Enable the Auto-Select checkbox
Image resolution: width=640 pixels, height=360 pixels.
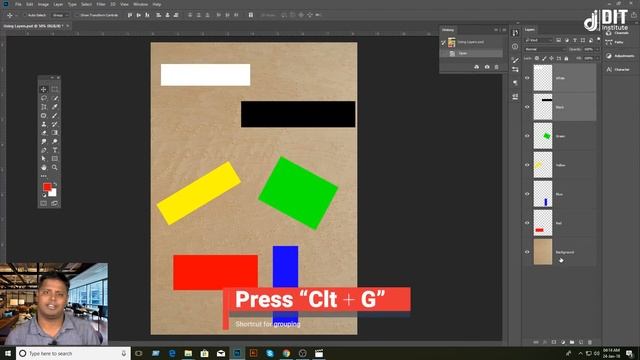[24, 15]
